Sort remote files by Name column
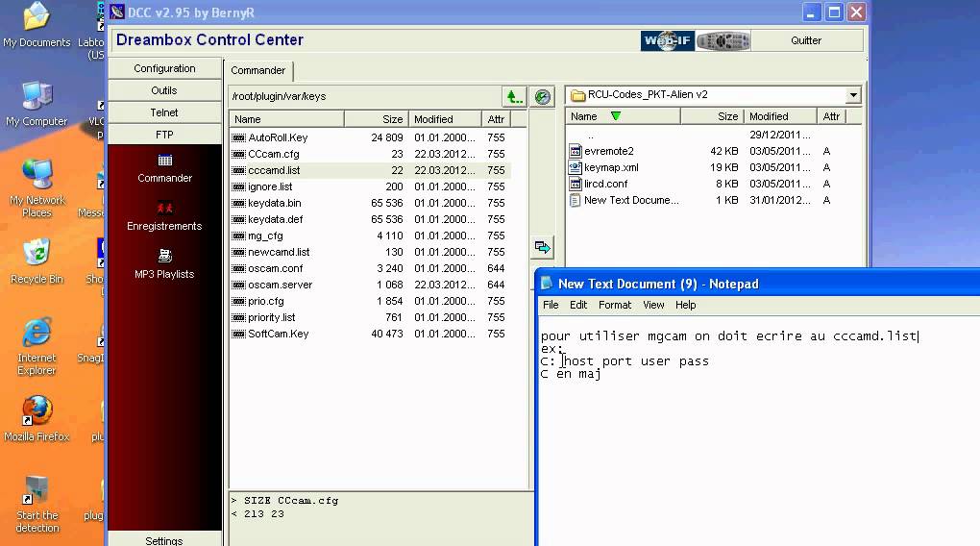The height and width of the screenshot is (546, 980). point(286,119)
